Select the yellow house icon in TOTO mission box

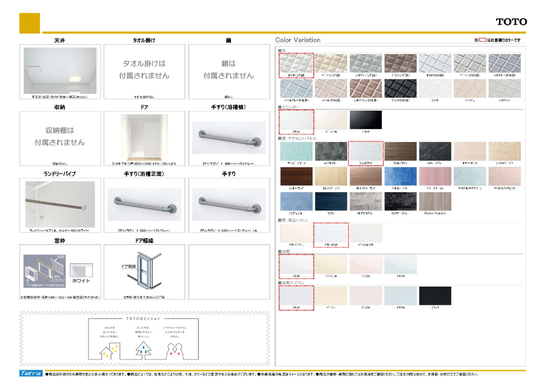tap(109, 350)
